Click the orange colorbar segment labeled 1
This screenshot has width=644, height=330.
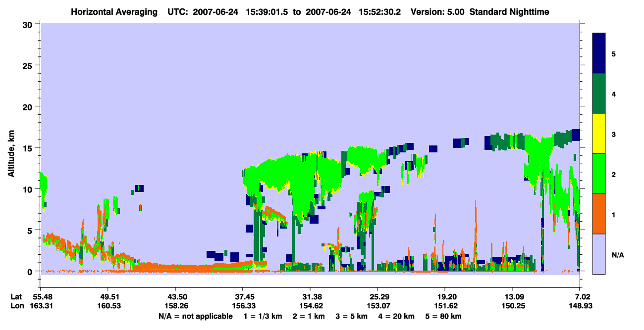coord(599,214)
